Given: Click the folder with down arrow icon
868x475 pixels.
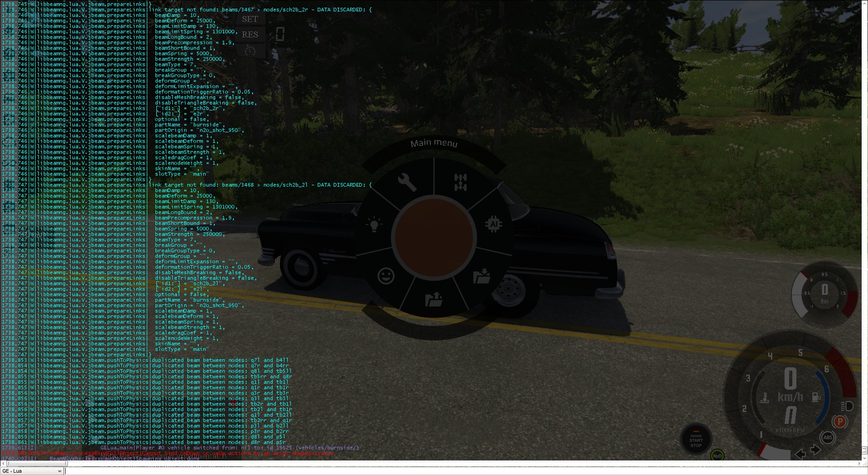Looking at the screenshot, I should [481, 276].
